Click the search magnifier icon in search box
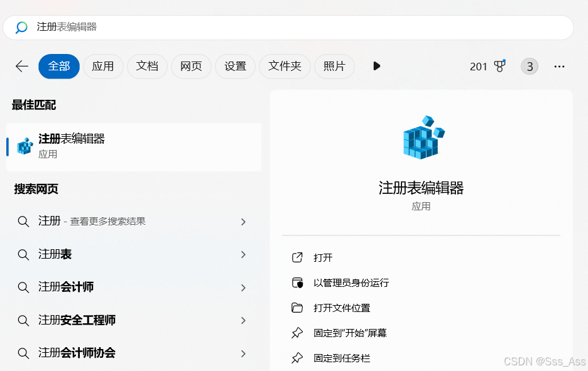The height and width of the screenshot is (371, 588). tap(21, 28)
